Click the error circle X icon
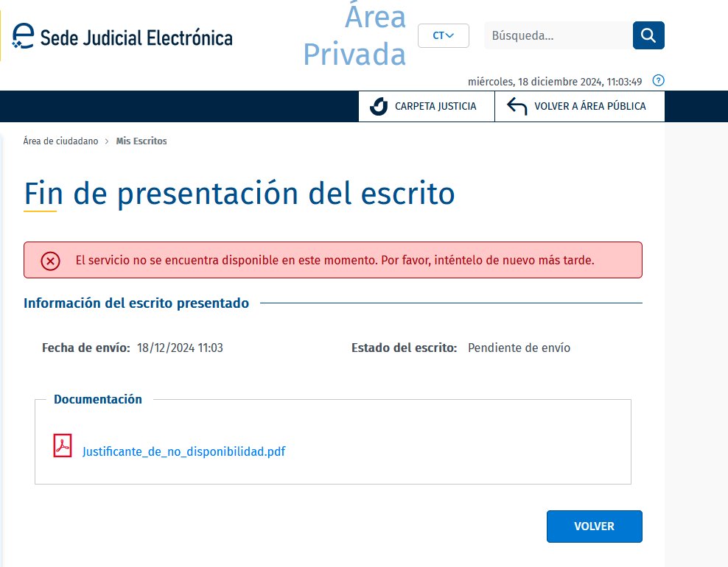 [x=50, y=261]
